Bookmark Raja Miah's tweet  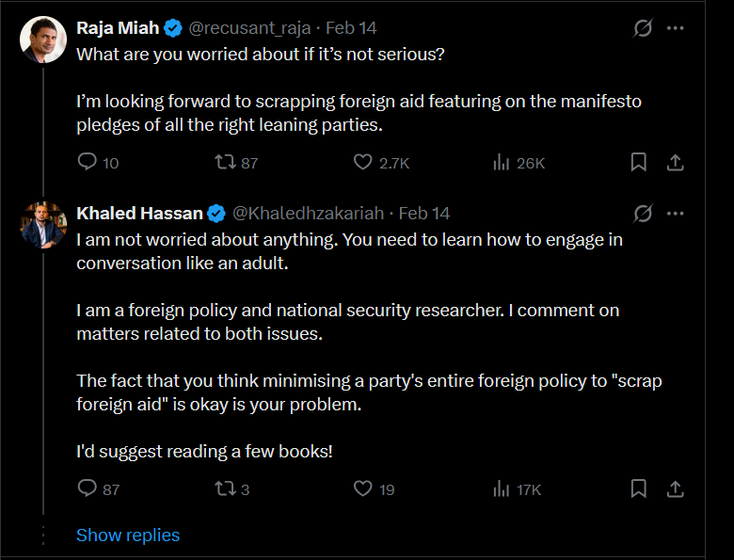(x=639, y=162)
